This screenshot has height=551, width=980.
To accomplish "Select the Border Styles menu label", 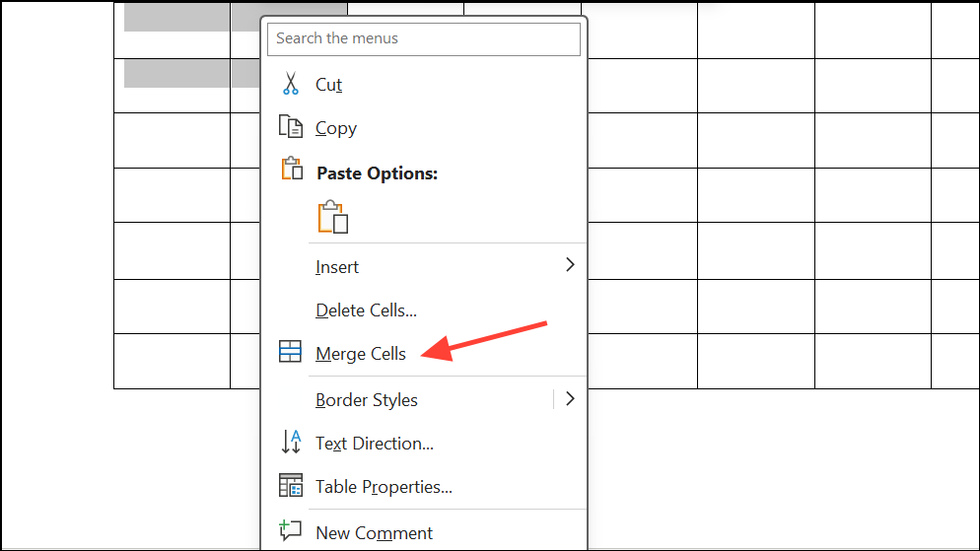I will [x=366, y=400].
